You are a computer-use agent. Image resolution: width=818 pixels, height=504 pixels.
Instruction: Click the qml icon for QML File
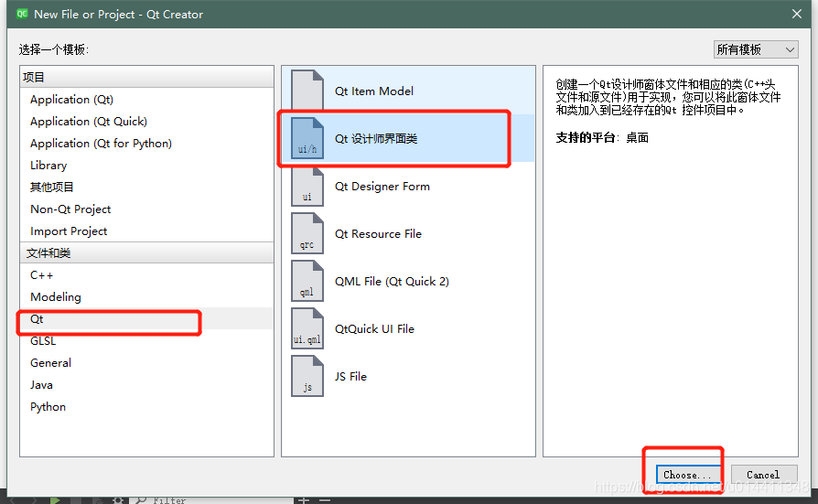pos(307,281)
